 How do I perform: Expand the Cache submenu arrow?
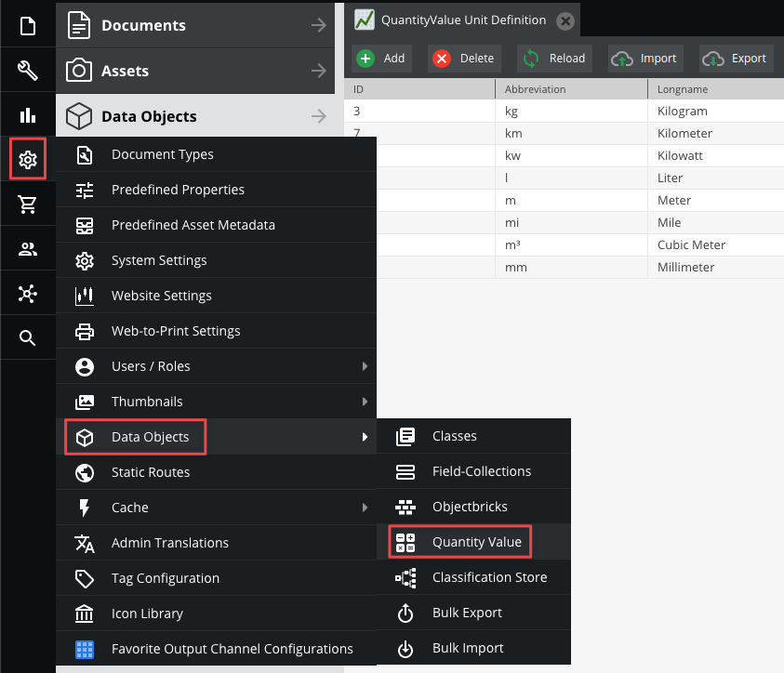[365, 508]
